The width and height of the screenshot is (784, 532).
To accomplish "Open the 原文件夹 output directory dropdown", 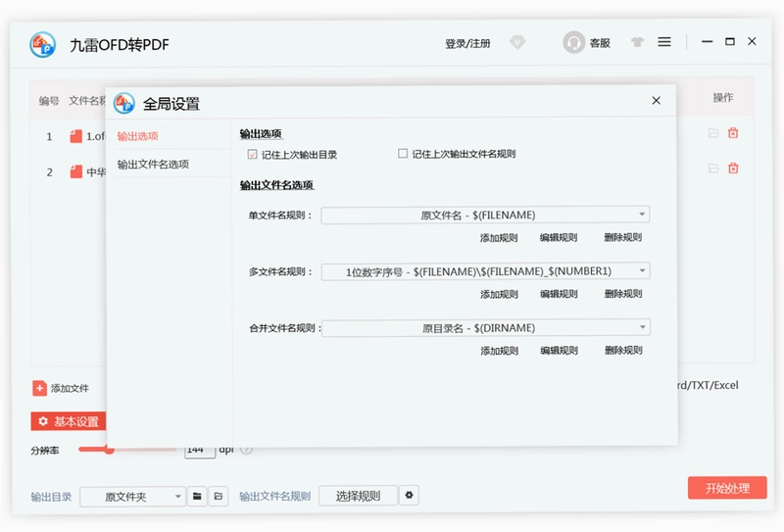I will (132, 497).
